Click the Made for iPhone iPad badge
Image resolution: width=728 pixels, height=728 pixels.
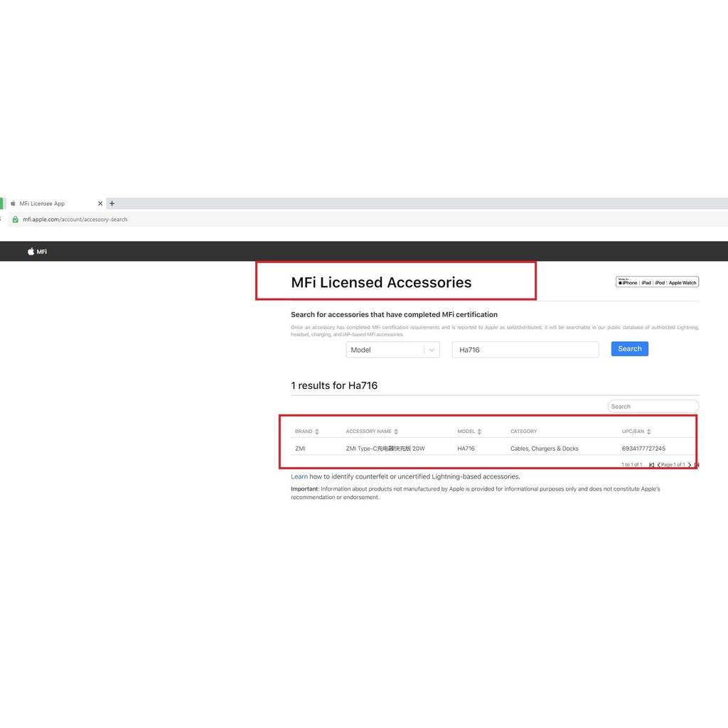657,282
